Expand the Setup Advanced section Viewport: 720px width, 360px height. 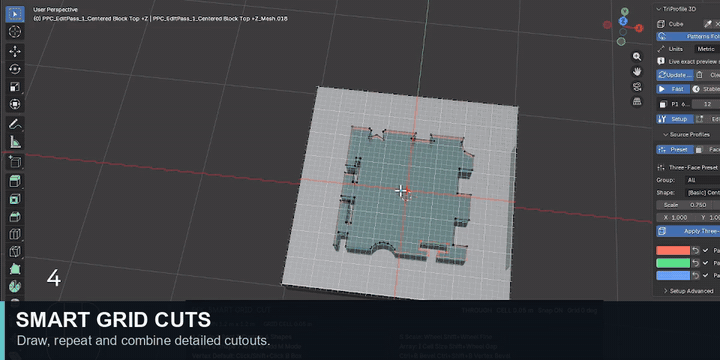pyautogui.click(x=688, y=291)
